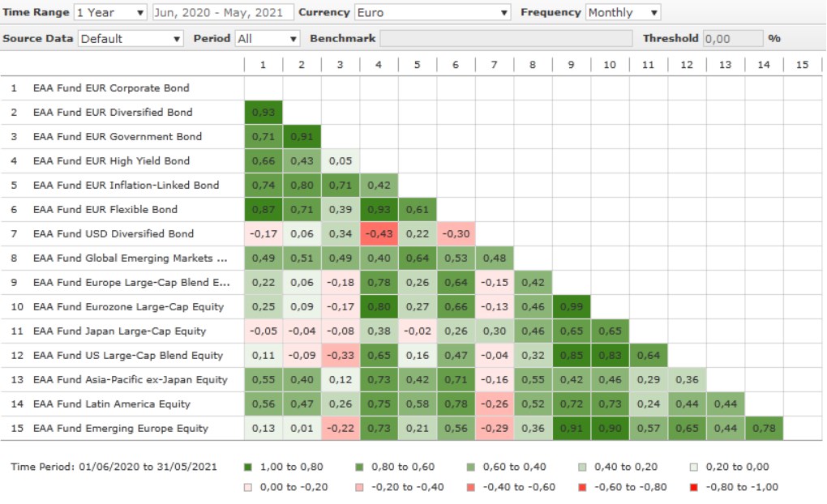Click EAA Fund Latin America Equity label

point(112,404)
